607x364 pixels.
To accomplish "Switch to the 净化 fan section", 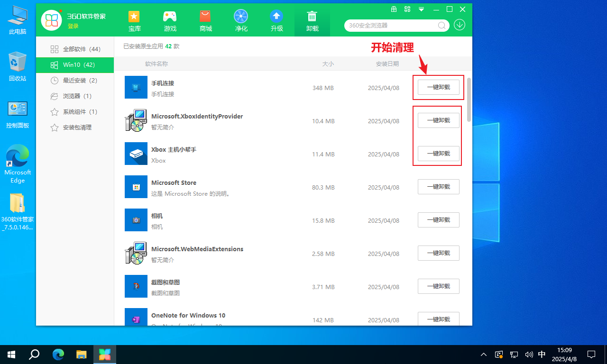I will [241, 17].
